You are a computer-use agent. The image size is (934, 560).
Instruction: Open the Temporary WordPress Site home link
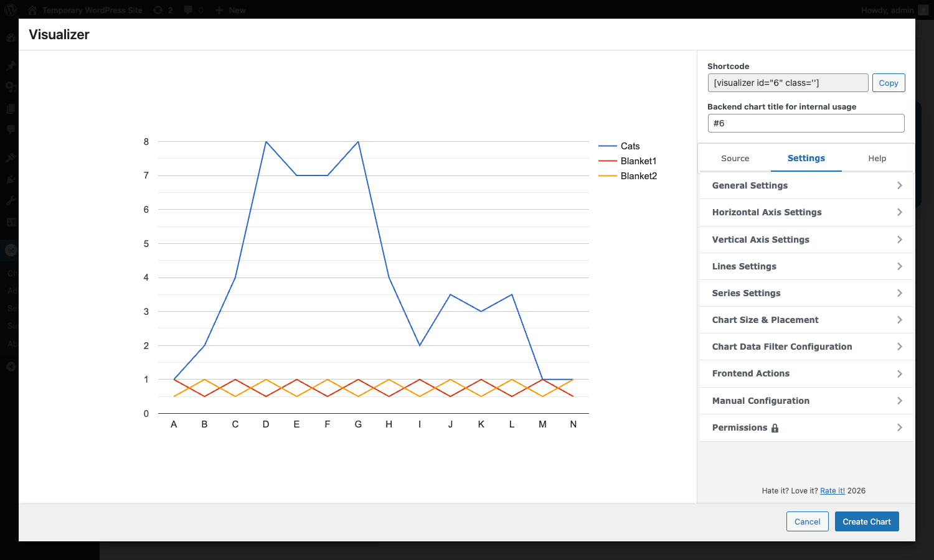[x=85, y=10]
